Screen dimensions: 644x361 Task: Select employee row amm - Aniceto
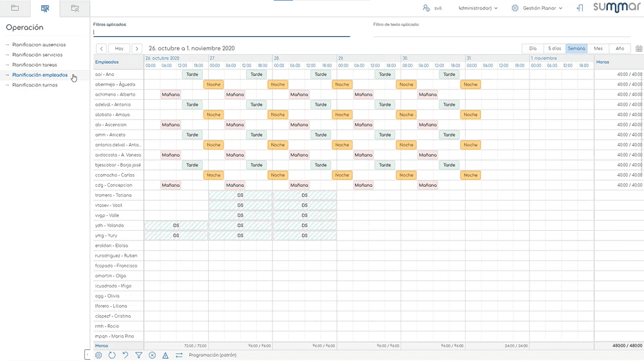[118, 135]
